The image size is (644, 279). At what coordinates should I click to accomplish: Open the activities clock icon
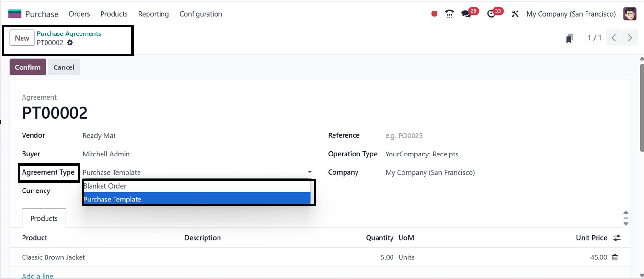(491, 14)
